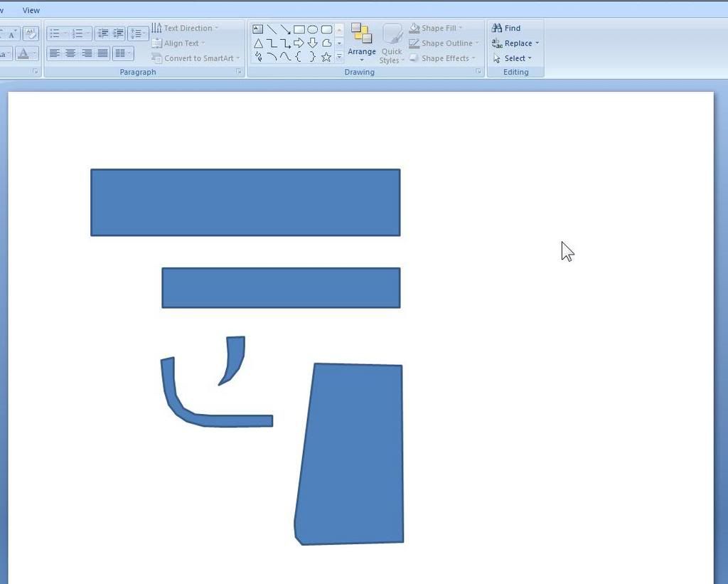Open the line spacing options
This screenshot has height=584, width=728.
(x=138, y=33)
